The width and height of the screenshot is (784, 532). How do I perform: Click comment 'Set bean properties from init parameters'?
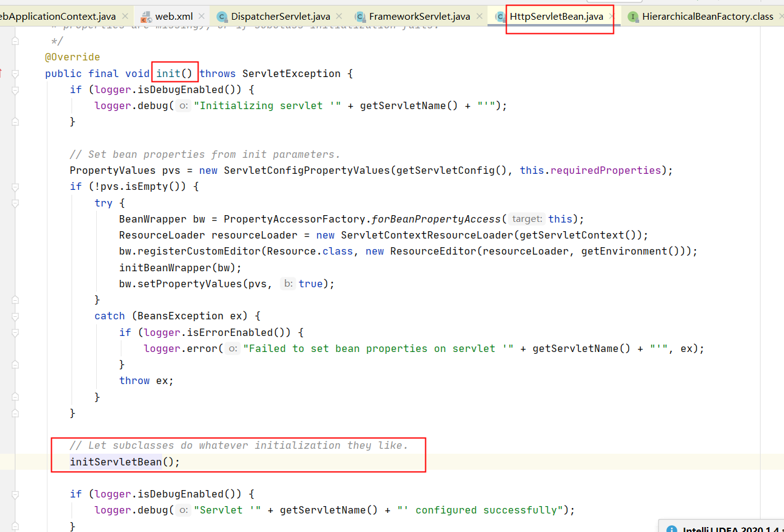click(205, 154)
